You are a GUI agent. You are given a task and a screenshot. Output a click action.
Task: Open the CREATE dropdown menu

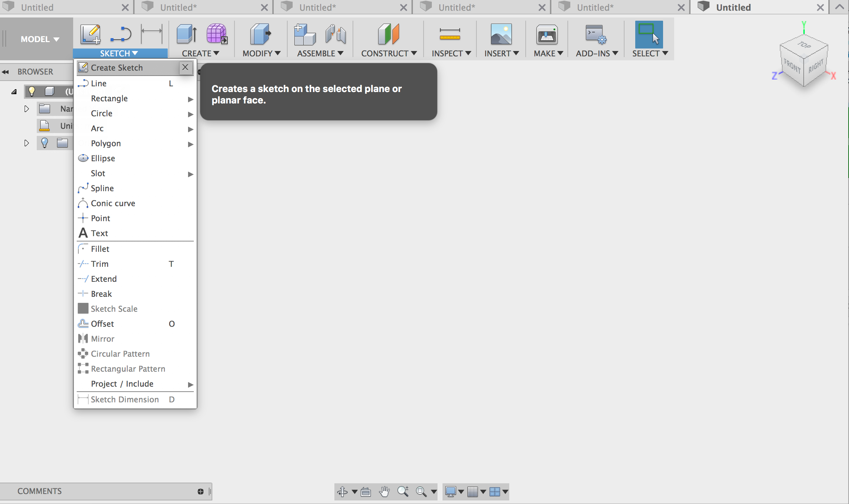pos(200,53)
